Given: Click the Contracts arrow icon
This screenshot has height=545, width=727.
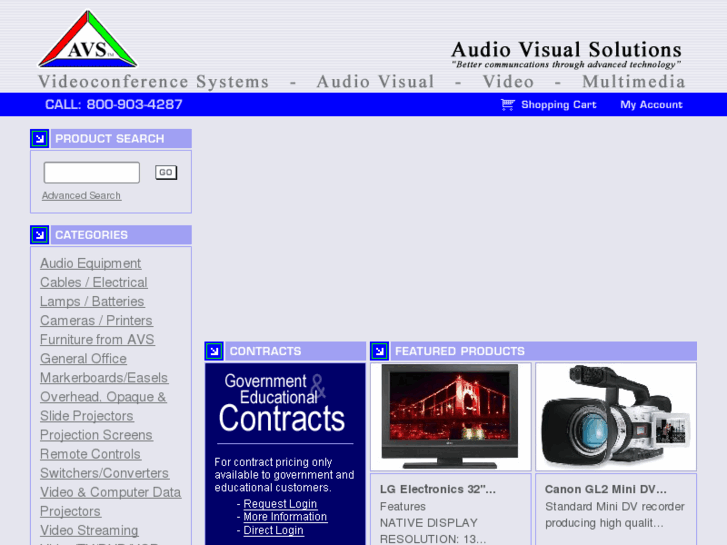Looking at the screenshot, I should point(214,351).
